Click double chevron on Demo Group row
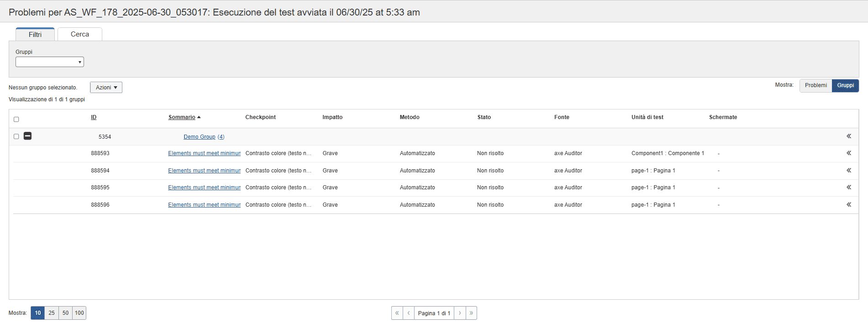Image resolution: width=868 pixels, height=323 pixels. (x=849, y=136)
